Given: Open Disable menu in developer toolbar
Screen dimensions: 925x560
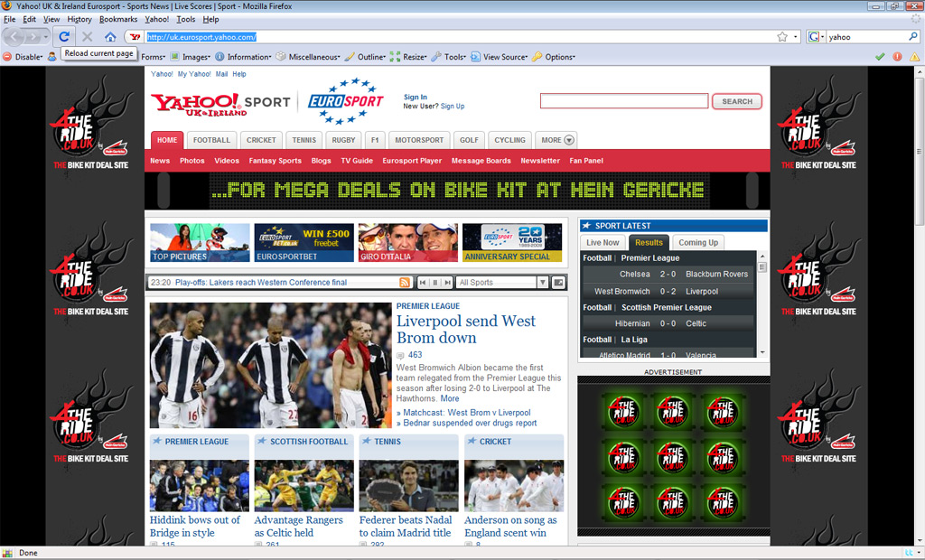Looking at the screenshot, I should click(23, 57).
